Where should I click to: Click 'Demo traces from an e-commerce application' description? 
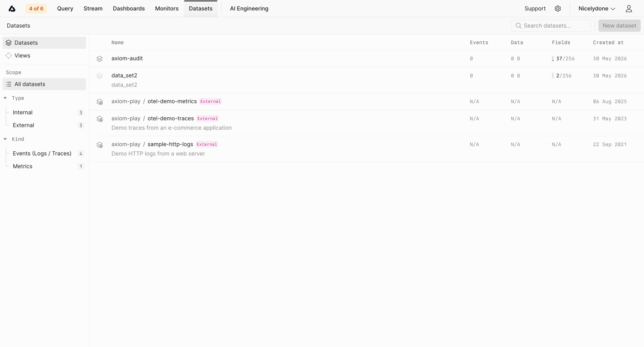172,128
